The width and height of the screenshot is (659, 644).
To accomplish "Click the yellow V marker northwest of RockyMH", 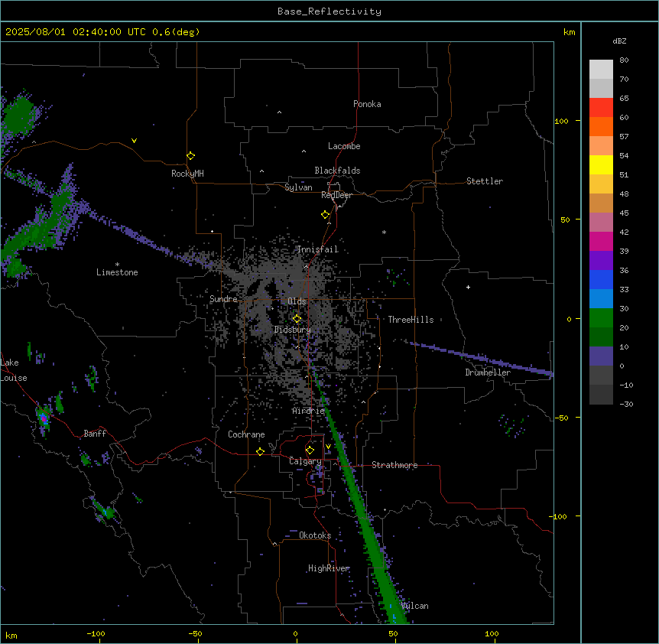I will click(134, 141).
